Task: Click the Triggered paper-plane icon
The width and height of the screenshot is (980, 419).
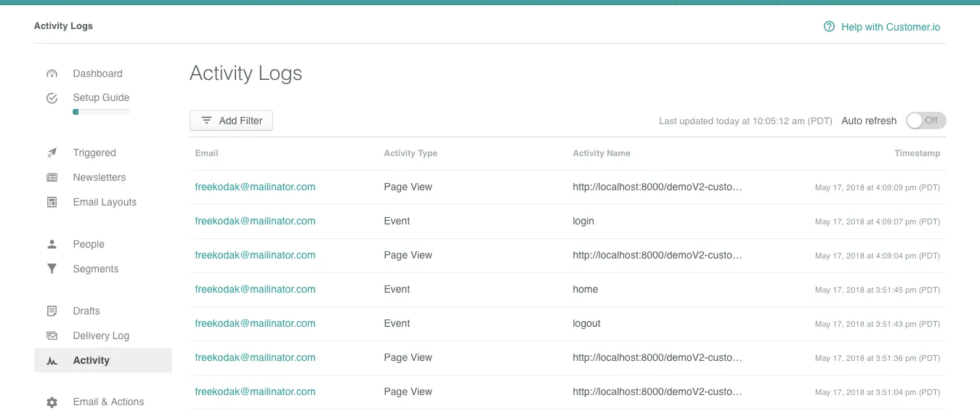Action: [52, 153]
